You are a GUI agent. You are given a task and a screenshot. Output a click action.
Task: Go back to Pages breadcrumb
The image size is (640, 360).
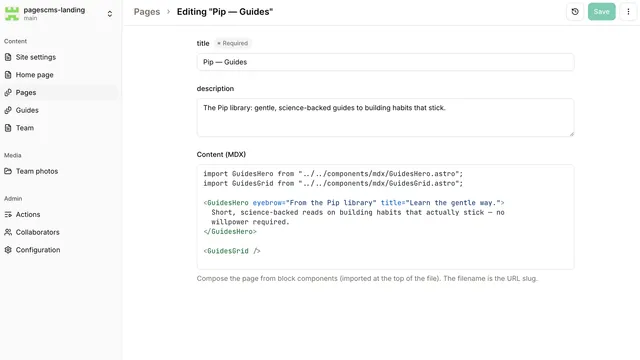click(x=147, y=12)
